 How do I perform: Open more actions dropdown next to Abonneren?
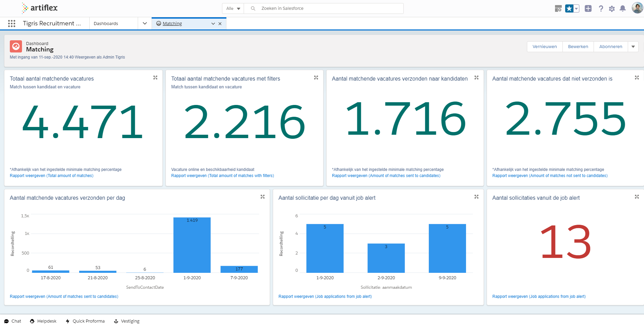(x=633, y=47)
